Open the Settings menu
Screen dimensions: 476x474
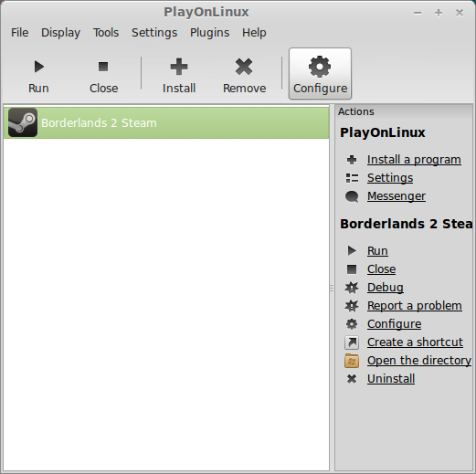pyautogui.click(x=154, y=33)
